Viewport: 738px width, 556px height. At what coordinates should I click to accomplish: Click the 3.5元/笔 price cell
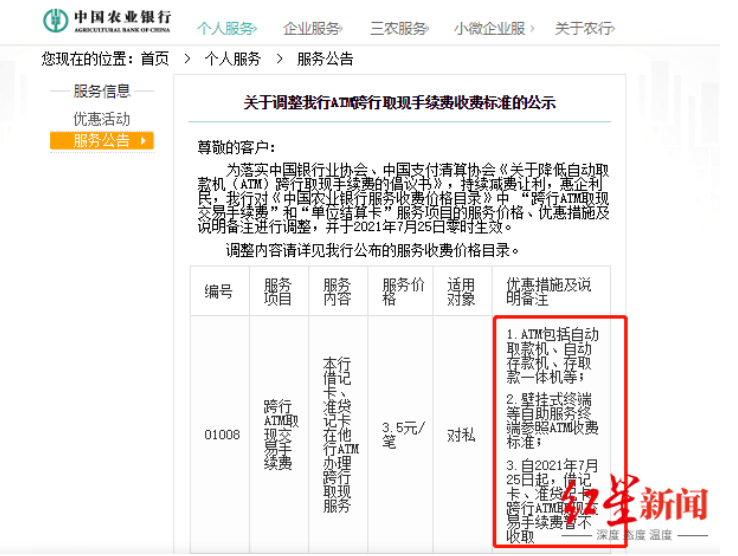[x=403, y=435]
